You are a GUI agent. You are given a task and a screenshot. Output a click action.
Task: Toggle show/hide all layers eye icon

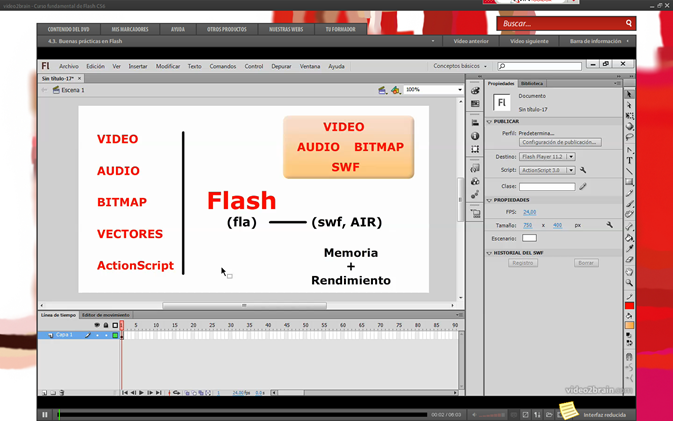[x=97, y=325]
